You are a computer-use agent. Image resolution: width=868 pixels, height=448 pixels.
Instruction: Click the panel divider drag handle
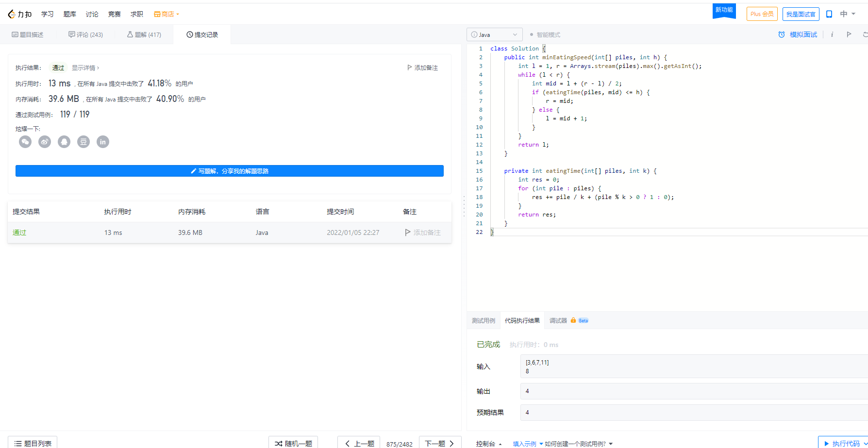point(464,206)
